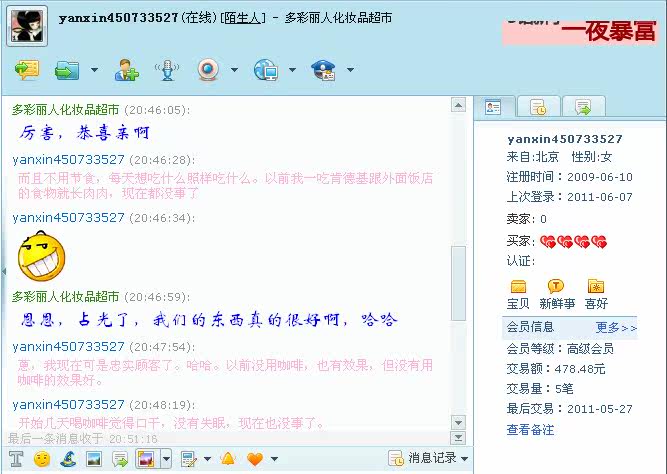Open the send message bubble icon

pyautogui.click(x=27, y=70)
